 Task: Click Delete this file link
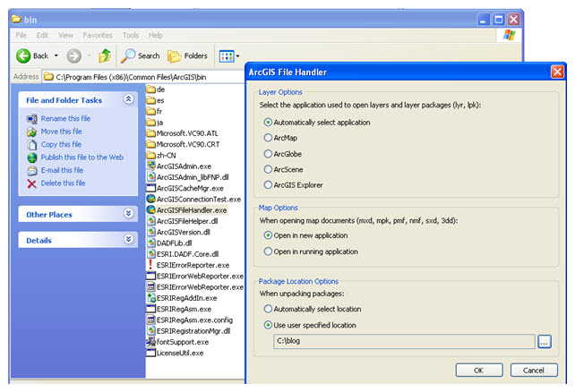point(63,183)
